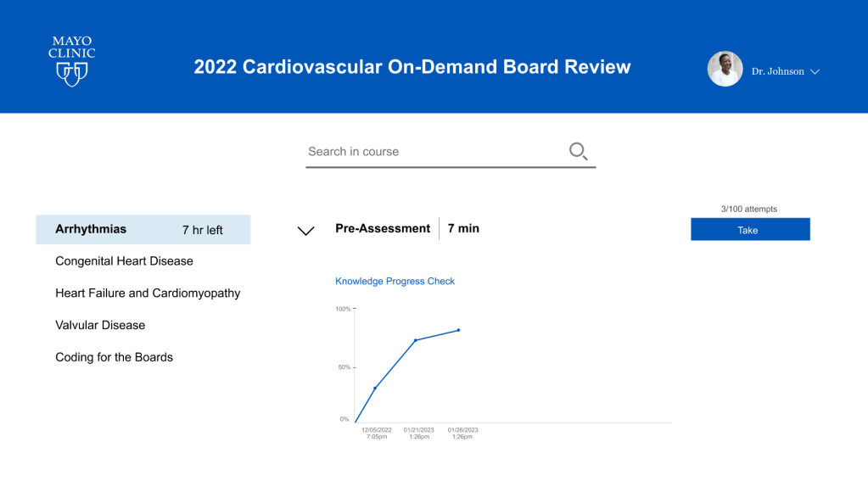
Task: Click the Search in course field
Action: [433, 152]
